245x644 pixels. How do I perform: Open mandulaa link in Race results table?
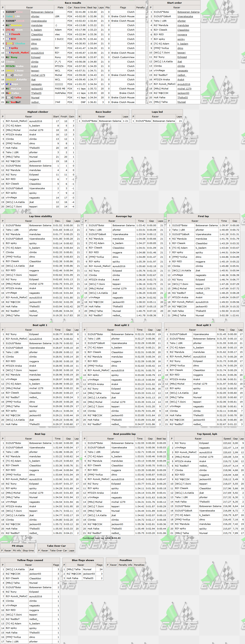(37, 25)
